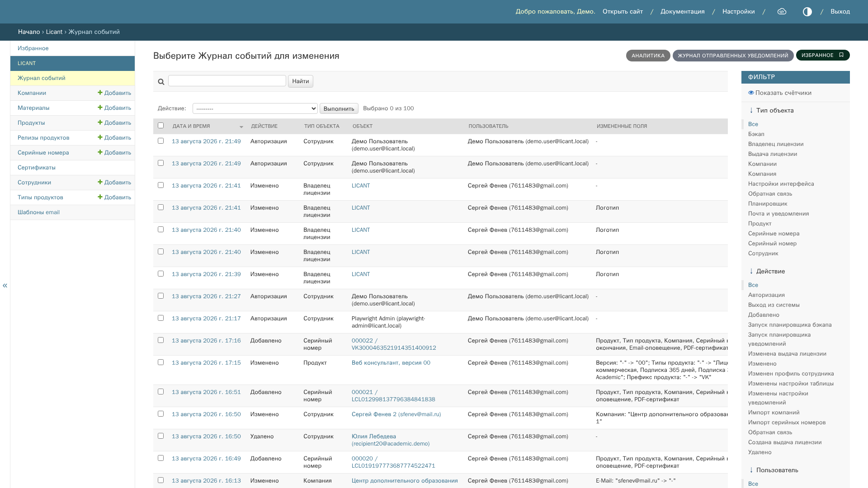The width and height of the screenshot is (868, 488).
Task: Check the row 13 августа 21:27 Авторизация
Action: pos(160,296)
